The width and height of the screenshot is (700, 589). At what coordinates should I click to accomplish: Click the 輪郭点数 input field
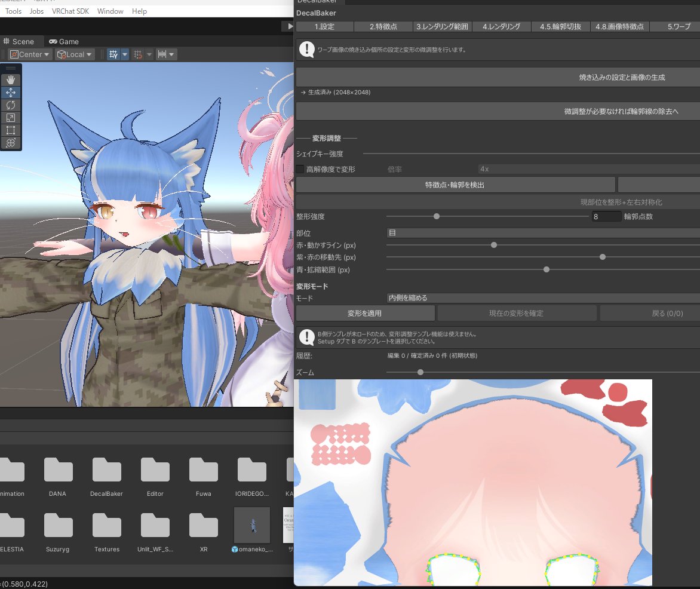coord(606,217)
